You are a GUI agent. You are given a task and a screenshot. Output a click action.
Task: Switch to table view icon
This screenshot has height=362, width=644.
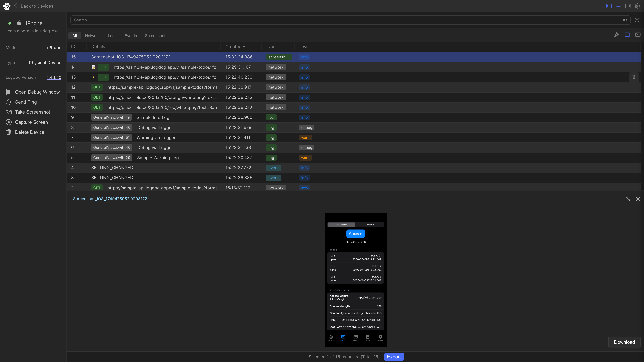(627, 35)
